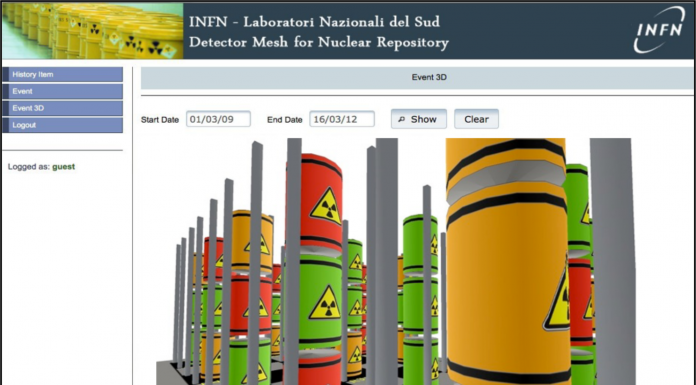The image size is (696, 385).
Task: Click the radiation symbol on the top red drum
Action: pos(327,206)
